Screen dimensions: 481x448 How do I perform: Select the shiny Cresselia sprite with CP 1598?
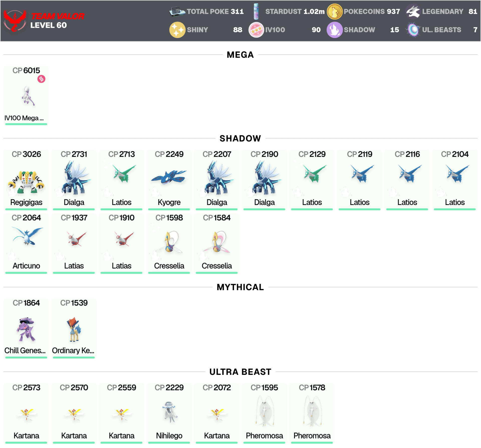(169, 242)
